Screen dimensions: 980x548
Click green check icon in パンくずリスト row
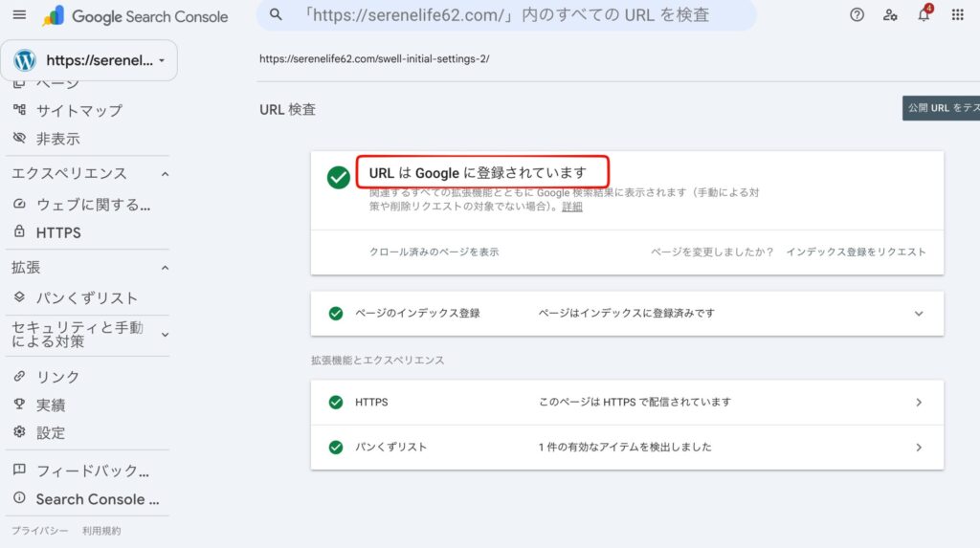(x=336, y=447)
